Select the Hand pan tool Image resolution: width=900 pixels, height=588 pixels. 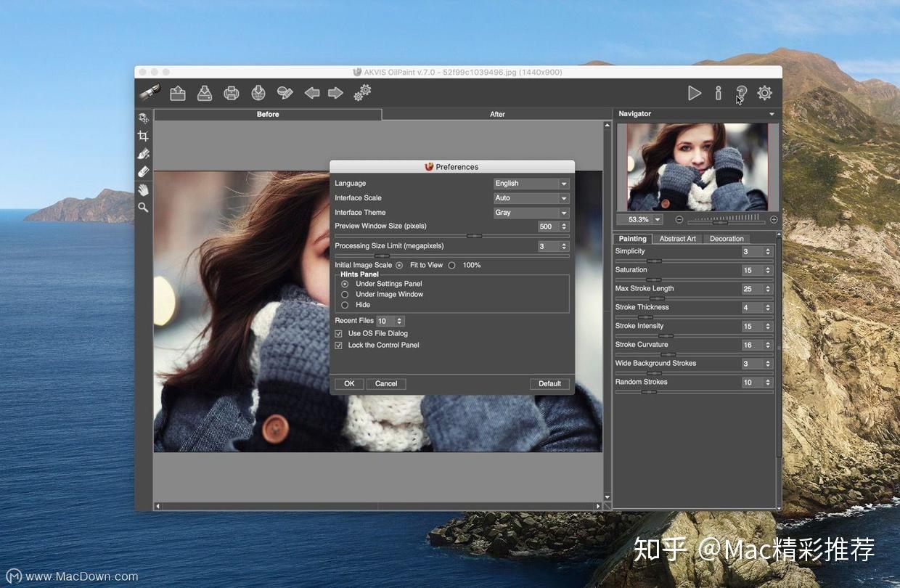(x=144, y=189)
